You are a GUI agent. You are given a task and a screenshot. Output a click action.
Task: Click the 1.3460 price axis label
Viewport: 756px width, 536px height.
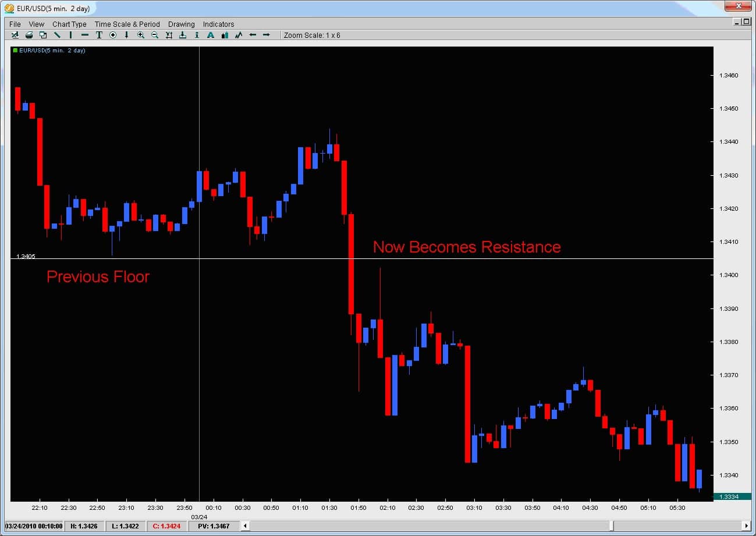pyautogui.click(x=729, y=76)
